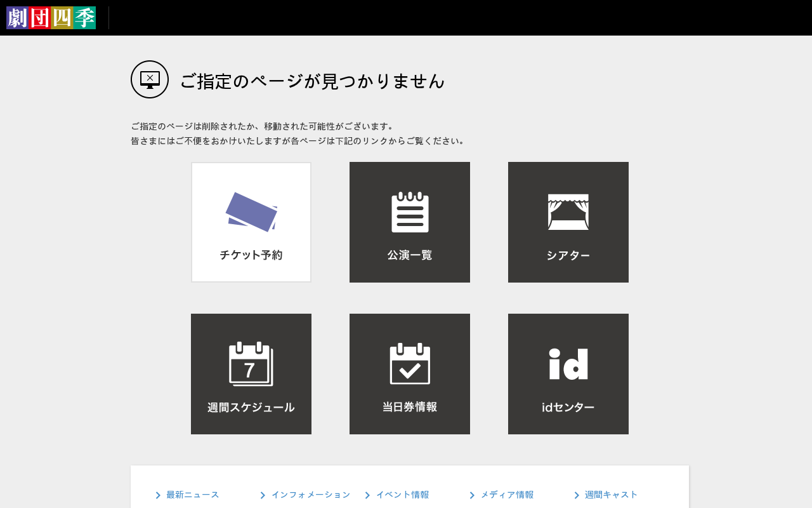
Task: Click the notepad icon above 公演一覧
Action: pyautogui.click(x=410, y=212)
